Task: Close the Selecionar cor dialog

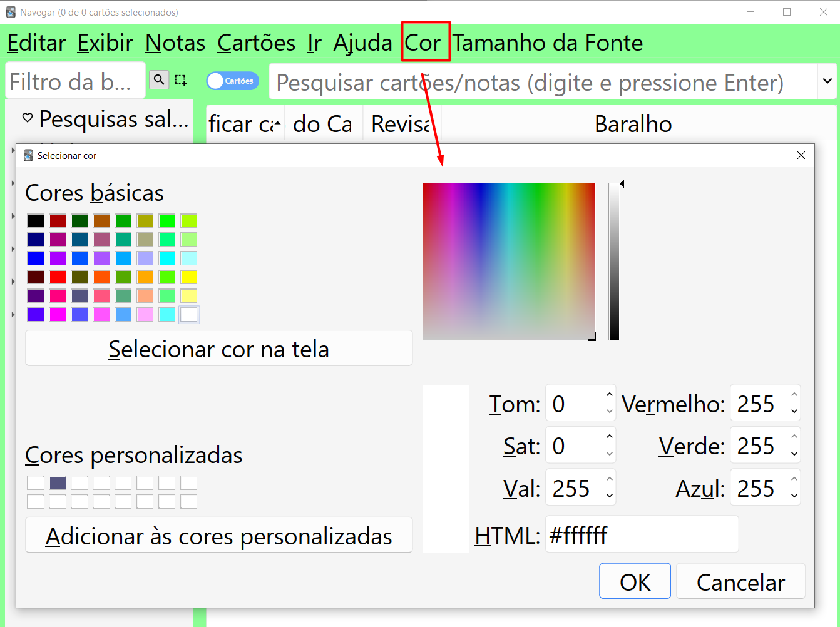Action: (x=801, y=155)
